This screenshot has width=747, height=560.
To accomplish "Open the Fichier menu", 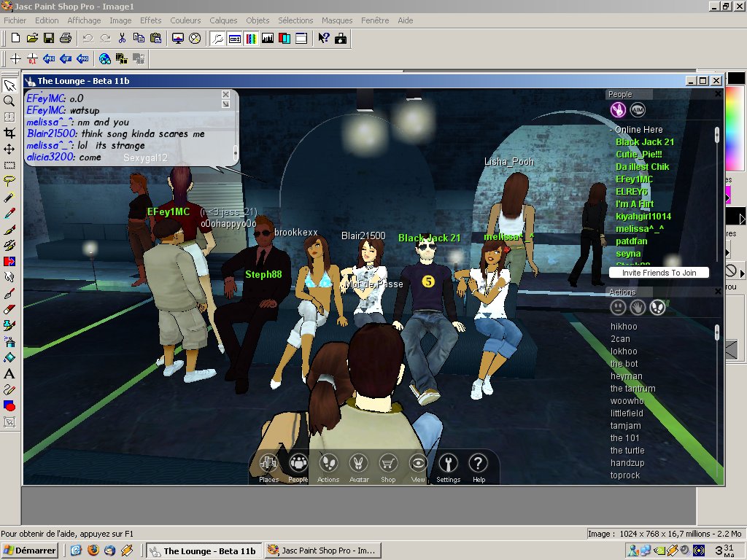I will (15, 20).
